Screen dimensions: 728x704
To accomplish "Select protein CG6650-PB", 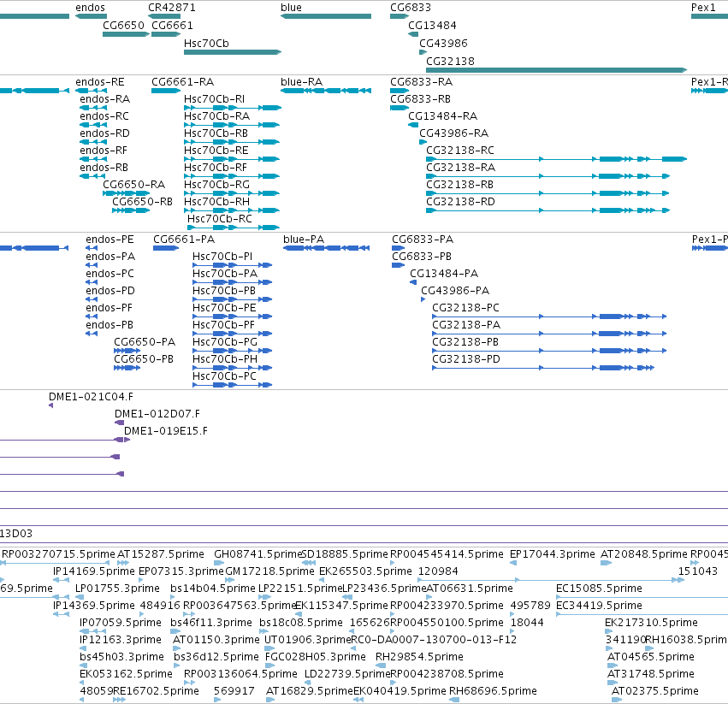I will [144, 359].
